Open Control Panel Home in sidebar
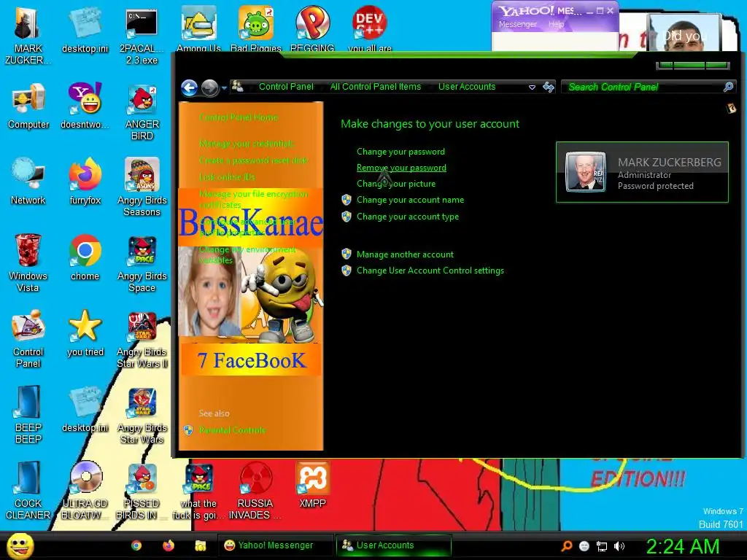 coord(239,117)
